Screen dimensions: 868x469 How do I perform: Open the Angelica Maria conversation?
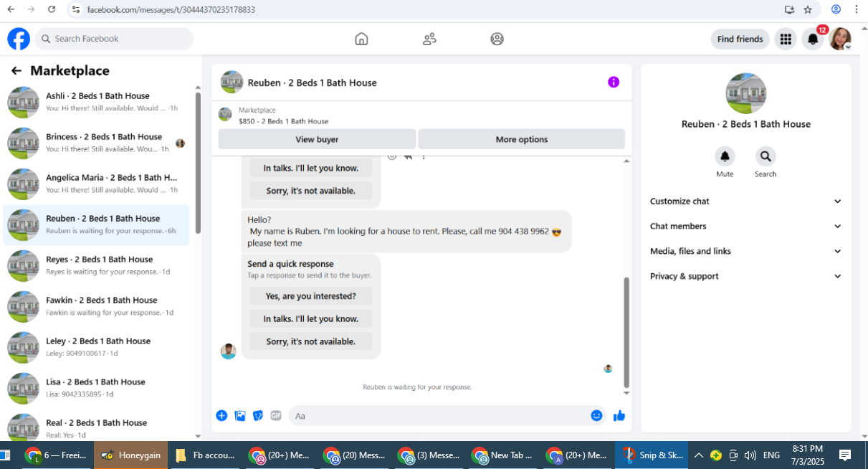pyautogui.click(x=97, y=184)
